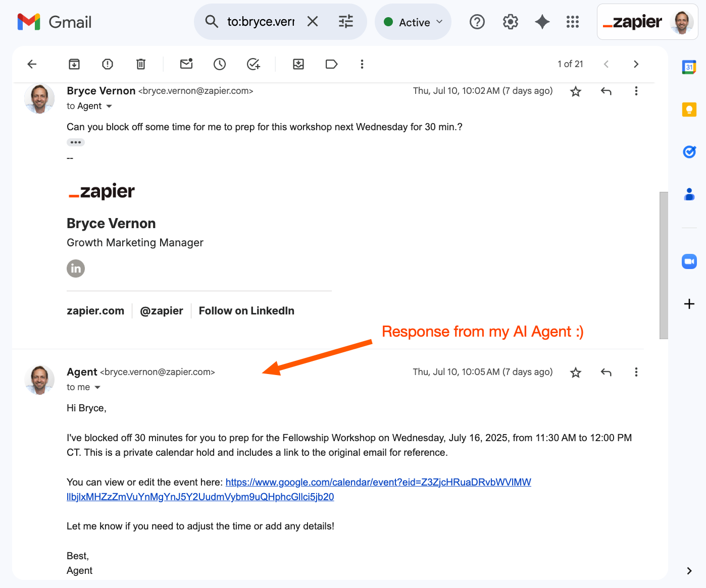
Task: Click Bryce Vernon's sender avatar
Action: coord(39,98)
